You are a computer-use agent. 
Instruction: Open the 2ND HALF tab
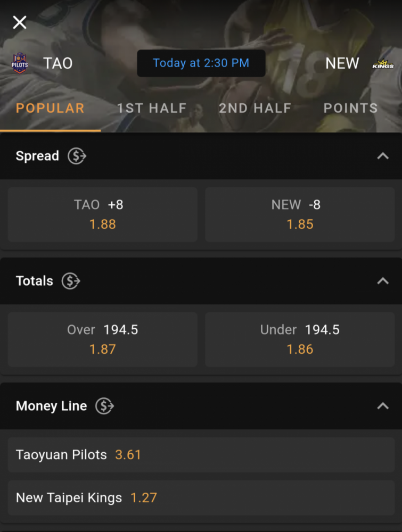pos(255,108)
